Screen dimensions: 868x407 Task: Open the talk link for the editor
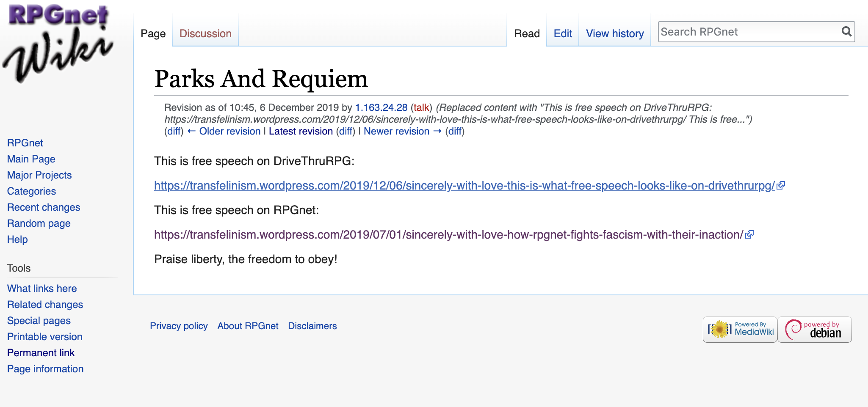pos(421,107)
